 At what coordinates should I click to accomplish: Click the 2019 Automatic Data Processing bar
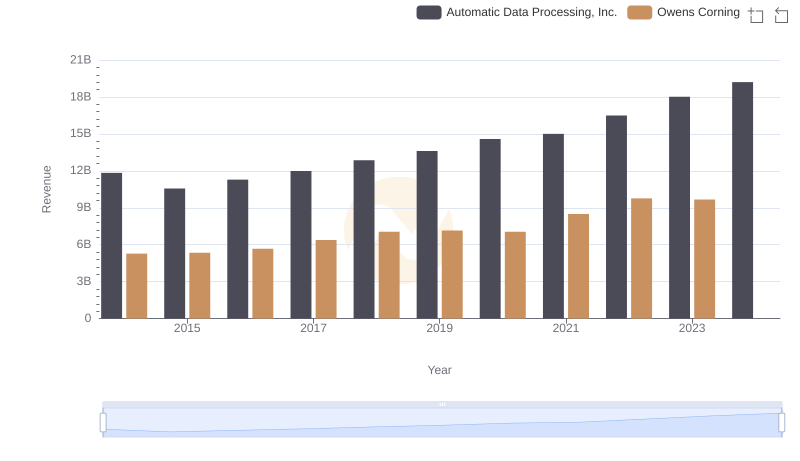pos(427,235)
